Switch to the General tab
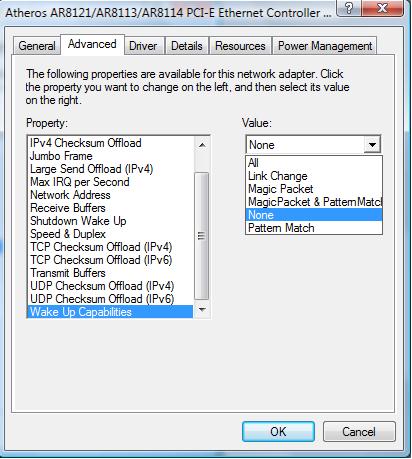 point(37,46)
